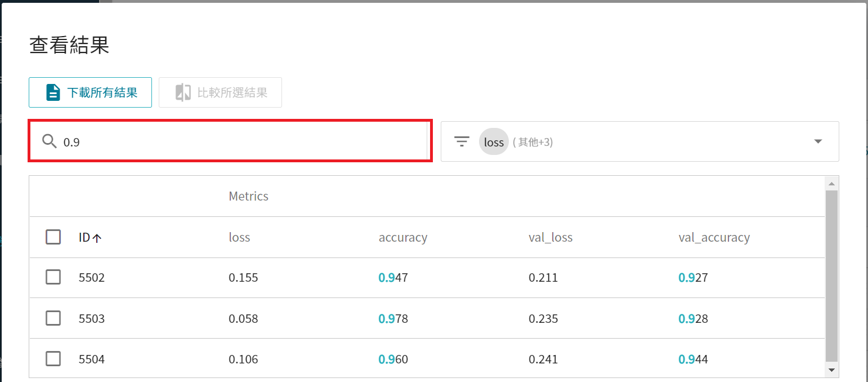Click the magnifier search icon
868x382 pixels.
pyautogui.click(x=50, y=141)
